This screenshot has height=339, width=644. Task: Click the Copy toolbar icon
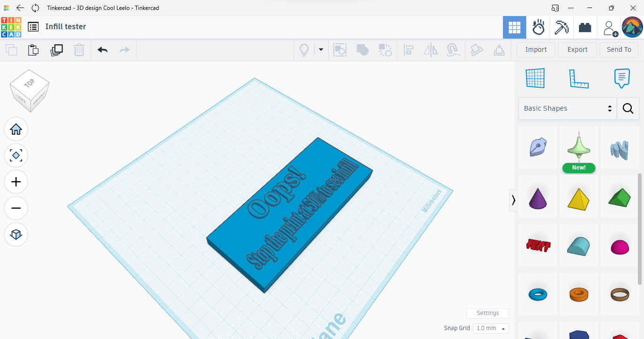pos(11,50)
